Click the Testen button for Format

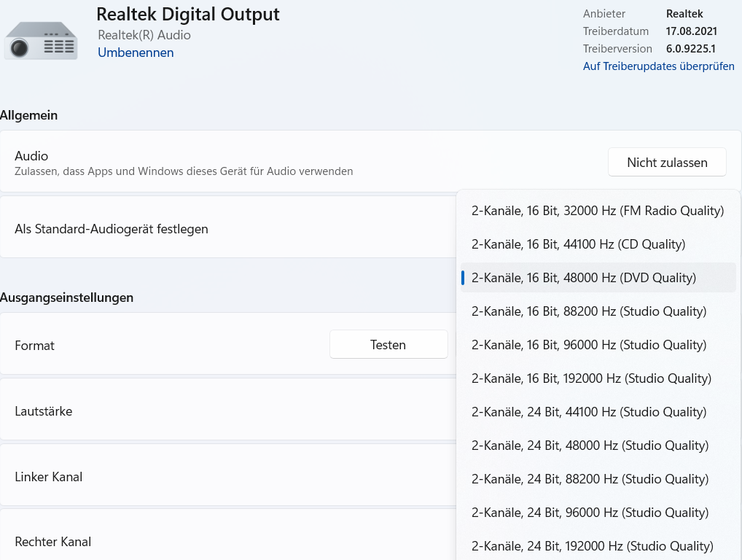[388, 345]
